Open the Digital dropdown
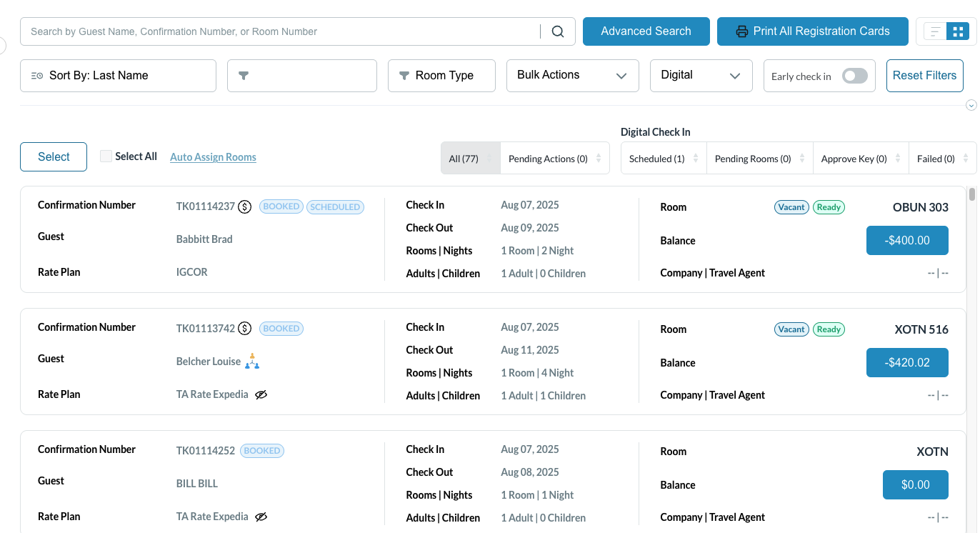The height and width of the screenshot is (533, 980). [x=701, y=76]
